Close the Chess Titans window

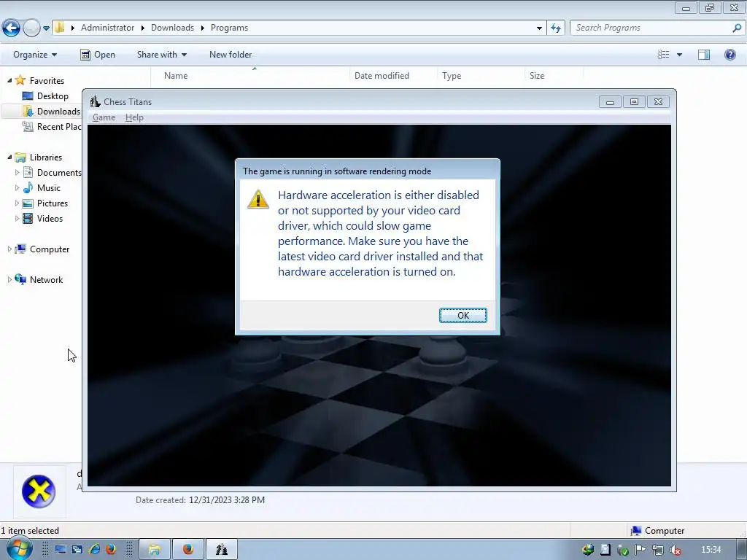pyautogui.click(x=658, y=102)
